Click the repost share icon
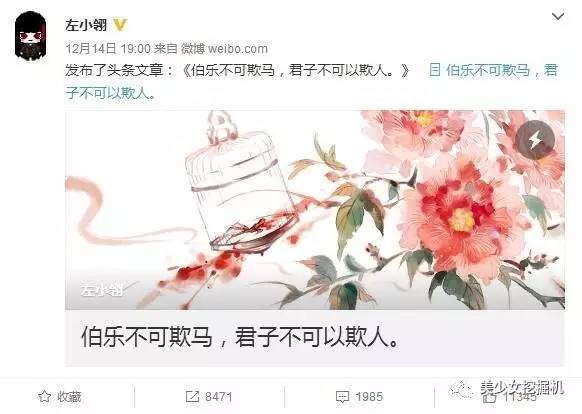The height and width of the screenshot is (414, 582). tap(192, 397)
